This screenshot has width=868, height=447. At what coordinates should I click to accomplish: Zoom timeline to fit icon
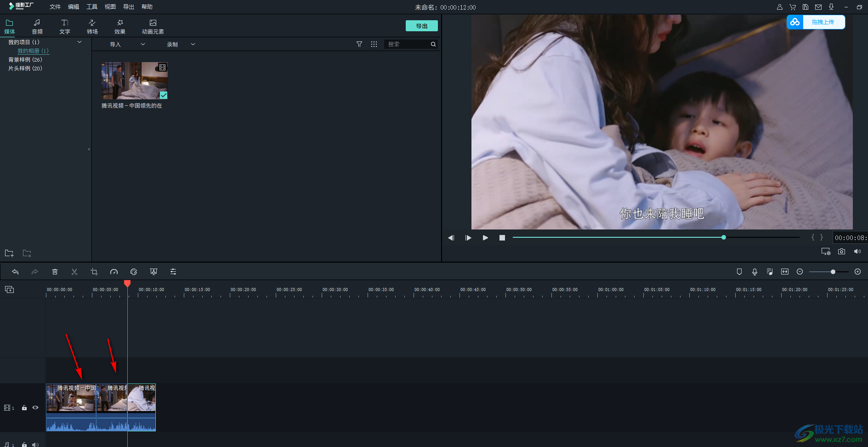click(x=785, y=272)
